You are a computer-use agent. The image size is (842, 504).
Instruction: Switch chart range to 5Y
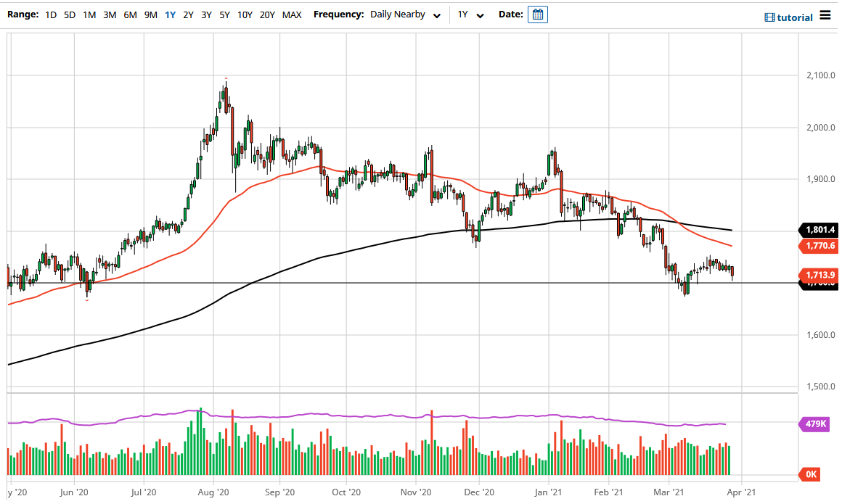[x=224, y=15]
